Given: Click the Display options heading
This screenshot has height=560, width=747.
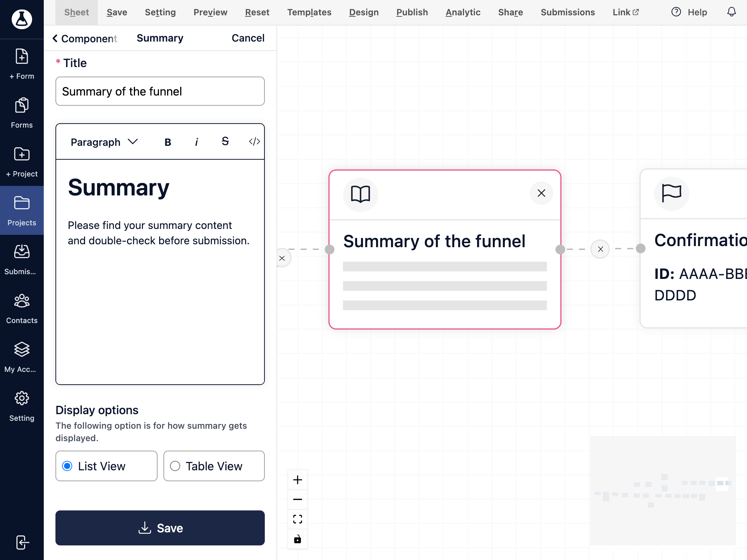Looking at the screenshot, I should (97, 410).
